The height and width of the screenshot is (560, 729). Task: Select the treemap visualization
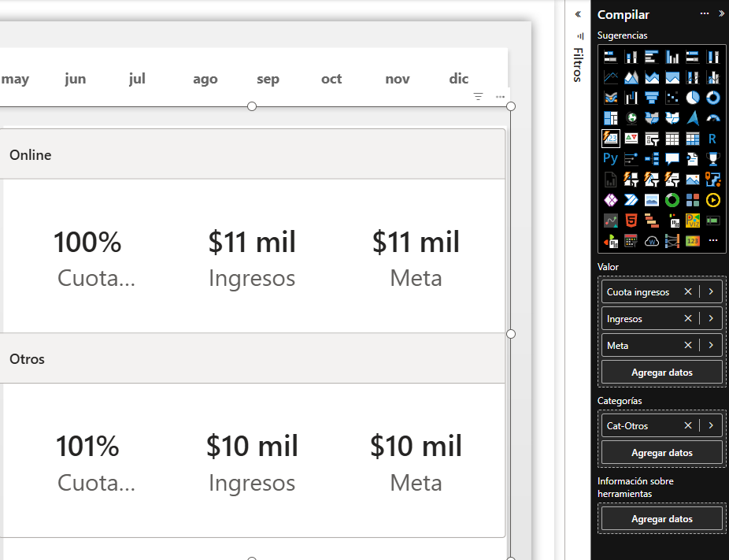[x=610, y=118]
